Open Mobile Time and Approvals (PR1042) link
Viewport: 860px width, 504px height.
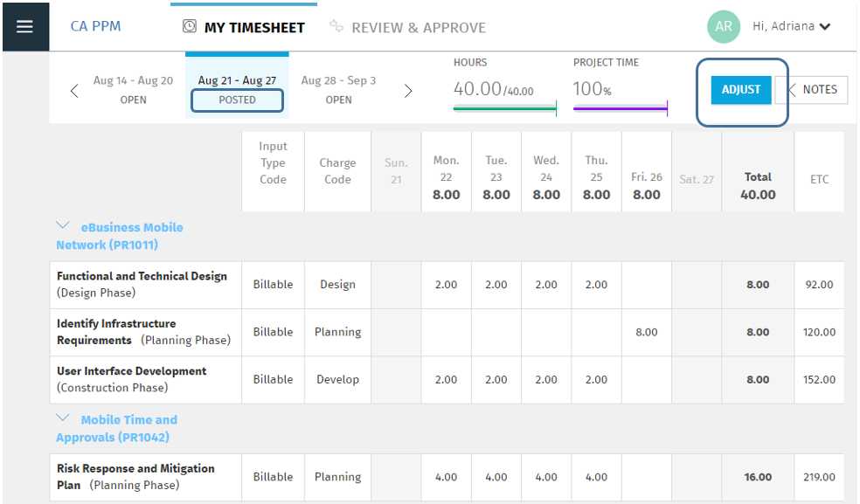click(116, 428)
